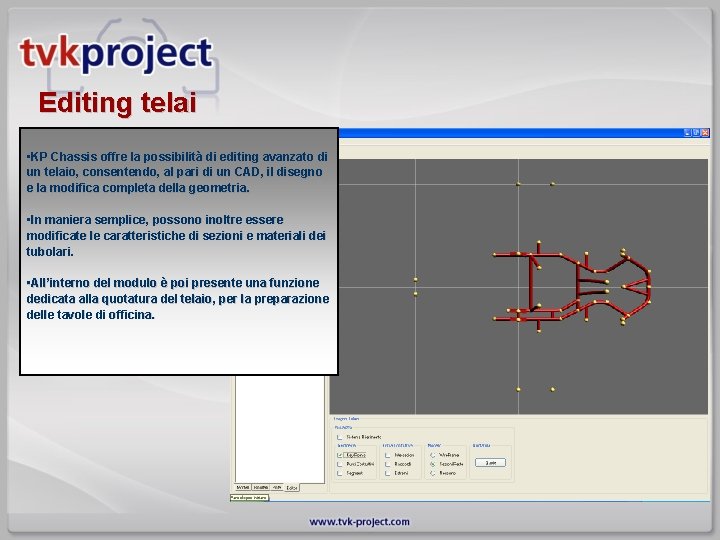Enable the Segmenti checkbox

(x=340, y=473)
